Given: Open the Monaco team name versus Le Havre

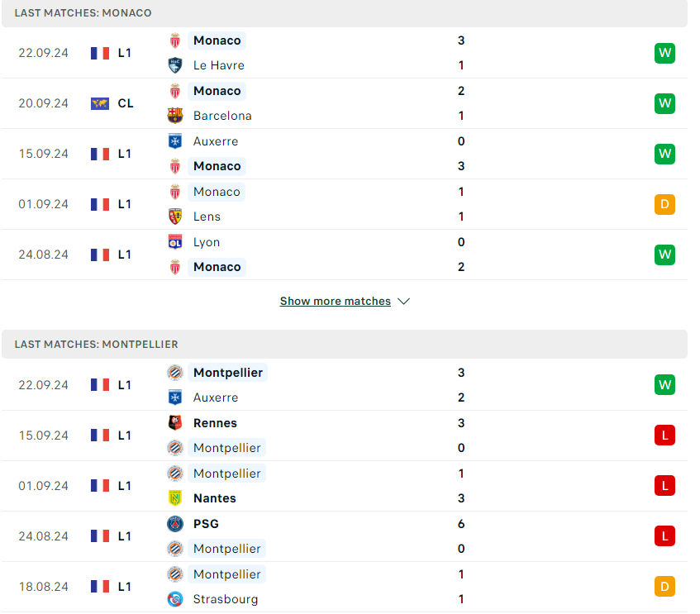Looking at the screenshot, I should coord(217,40).
